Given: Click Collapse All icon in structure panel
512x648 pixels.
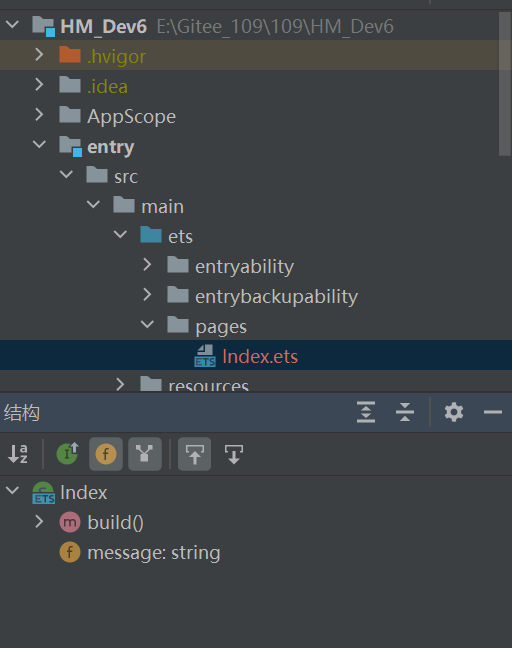Looking at the screenshot, I should (x=405, y=412).
